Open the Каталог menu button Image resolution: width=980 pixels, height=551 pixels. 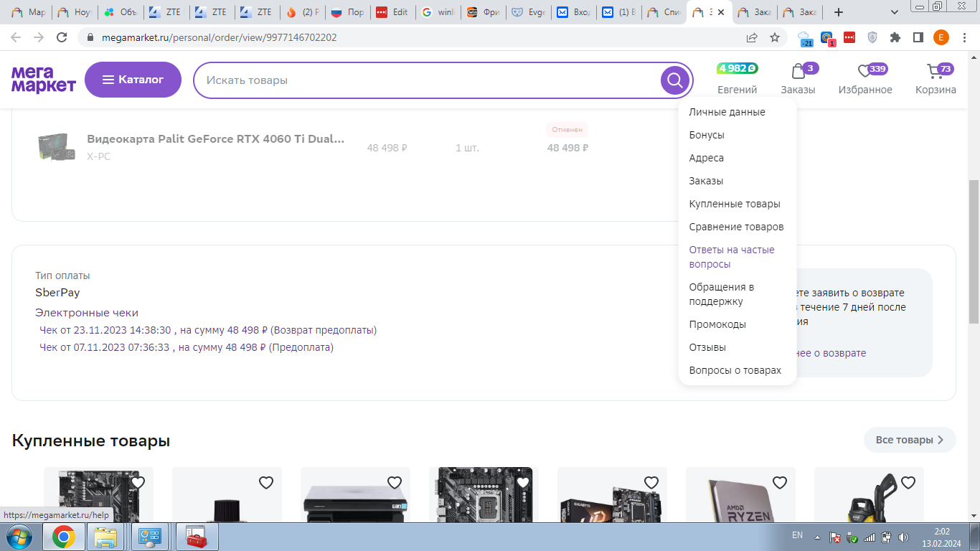click(133, 80)
